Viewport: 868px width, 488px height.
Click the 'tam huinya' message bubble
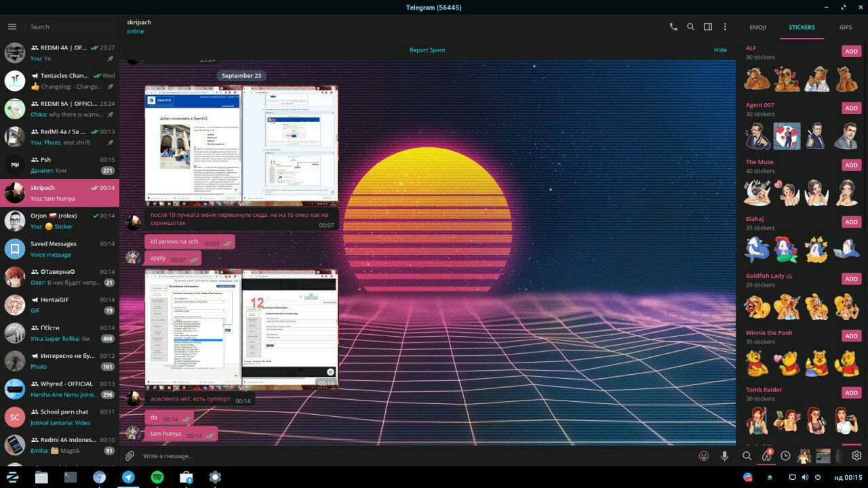pyautogui.click(x=181, y=434)
